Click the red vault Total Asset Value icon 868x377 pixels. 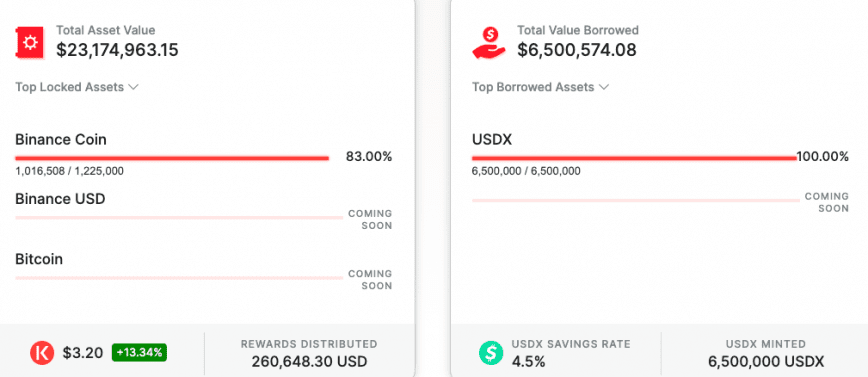pyautogui.click(x=30, y=43)
